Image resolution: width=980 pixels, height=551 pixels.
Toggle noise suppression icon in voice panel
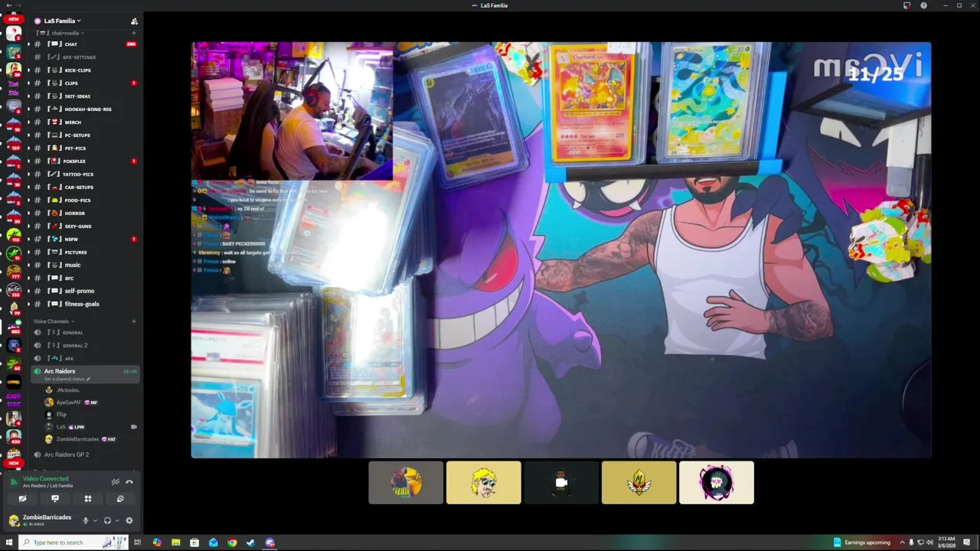click(115, 482)
